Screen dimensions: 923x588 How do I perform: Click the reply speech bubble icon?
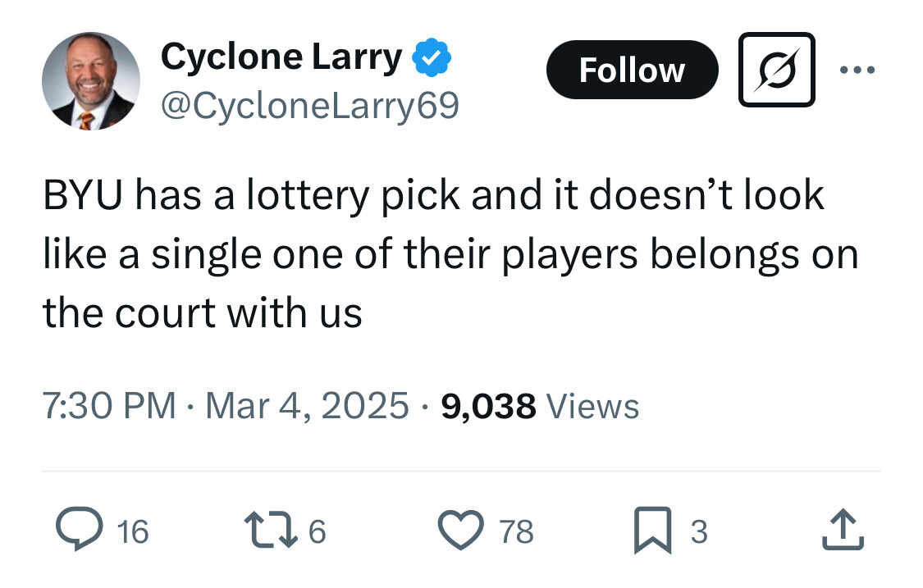pyautogui.click(x=77, y=531)
